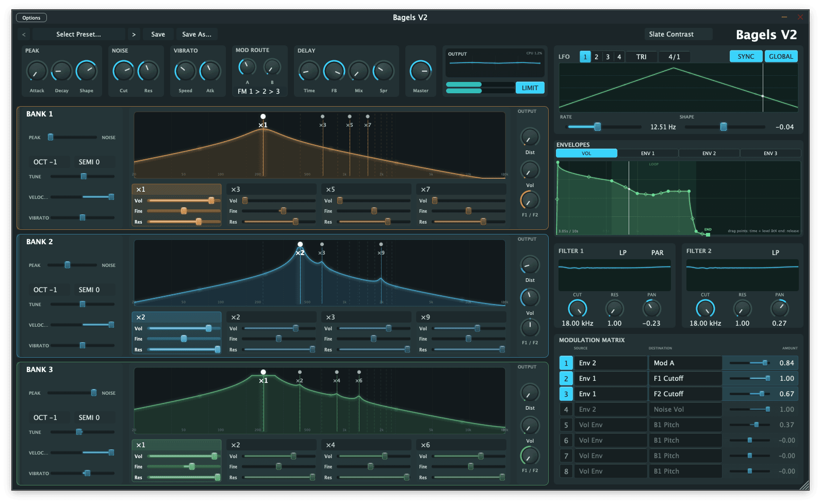The image size is (821, 504).
Task: Click the Filter 1 CUT knob
Action: pyautogui.click(x=577, y=309)
